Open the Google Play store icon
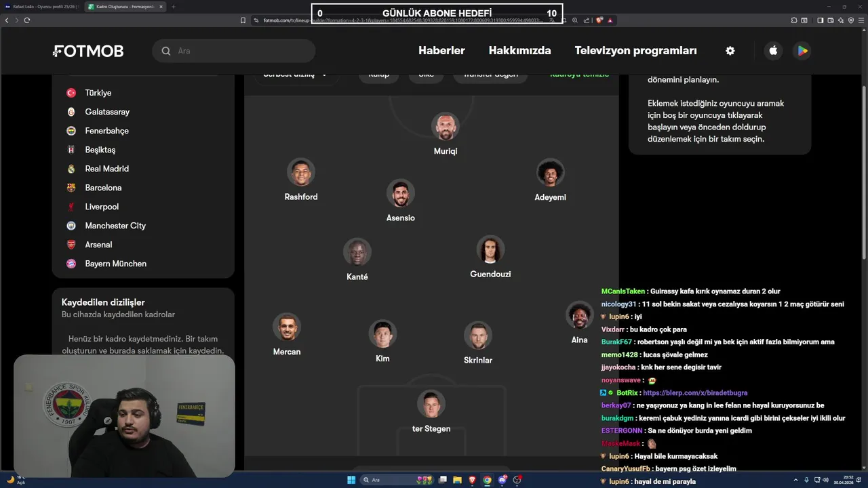868x488 pixels. (802, 51)
